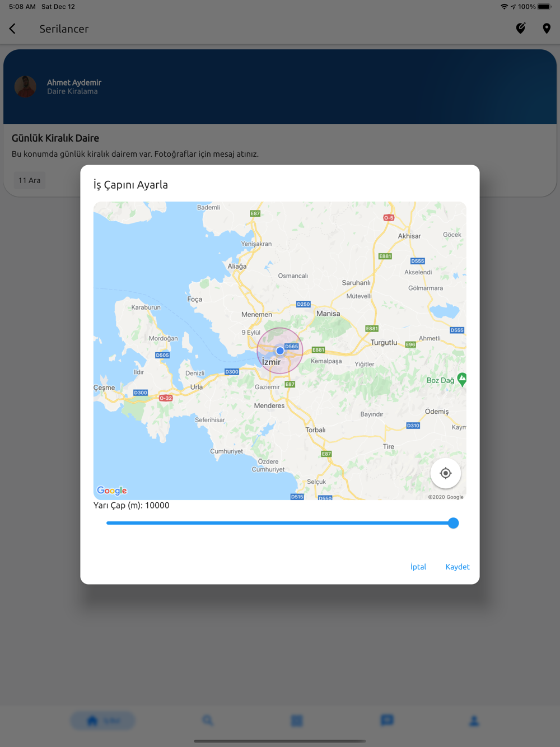Tap the Wi-Fi indicator in status bar
The image size is (560, 747).
click(505, 7)
